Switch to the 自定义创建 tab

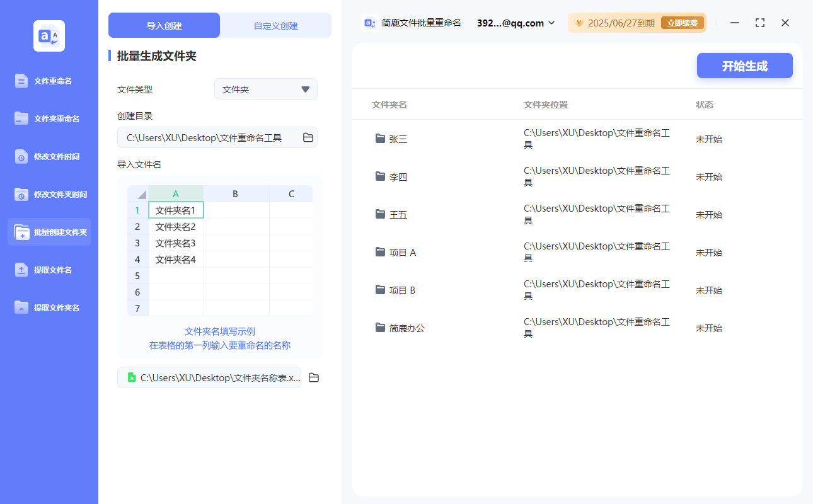pyautogui.click(x=275, y=25)
